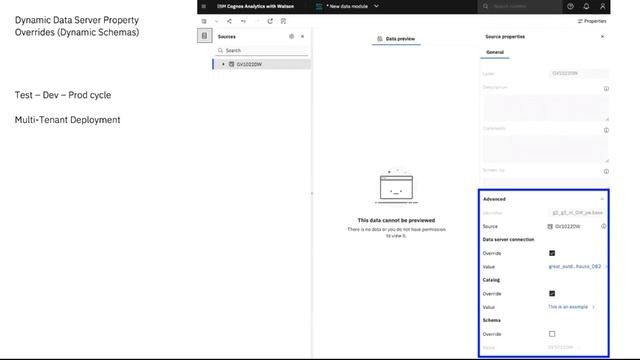Image resolution: width=640 pixels, height=360 pixels.
Task: Enable the Schema Override checkbox
Action: [552, 334]
